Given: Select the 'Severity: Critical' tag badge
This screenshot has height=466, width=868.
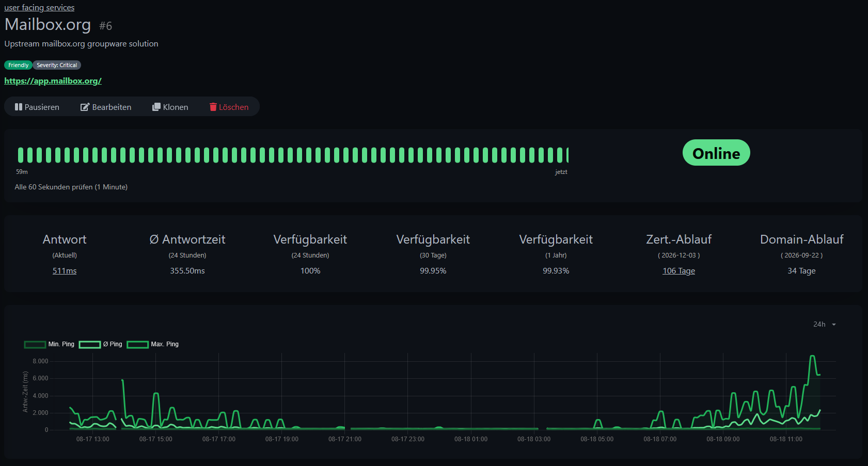Looking at the screenshot, I should [57, 65].
